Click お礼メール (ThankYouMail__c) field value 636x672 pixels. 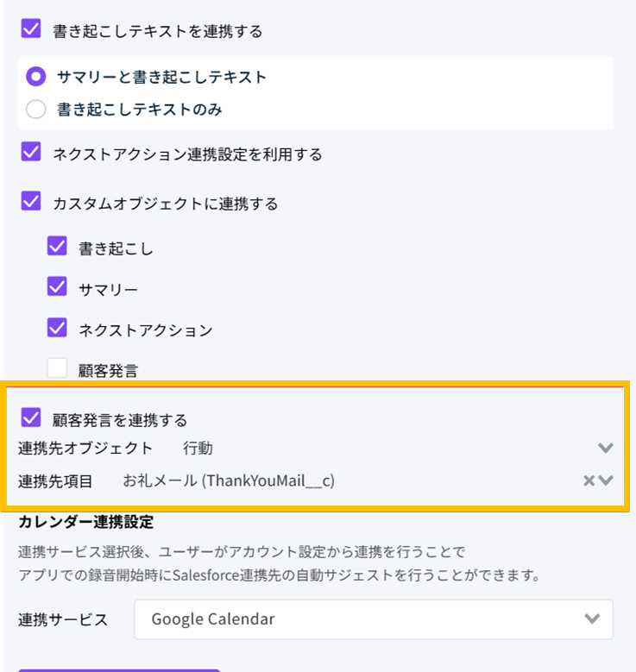point(229,480)
